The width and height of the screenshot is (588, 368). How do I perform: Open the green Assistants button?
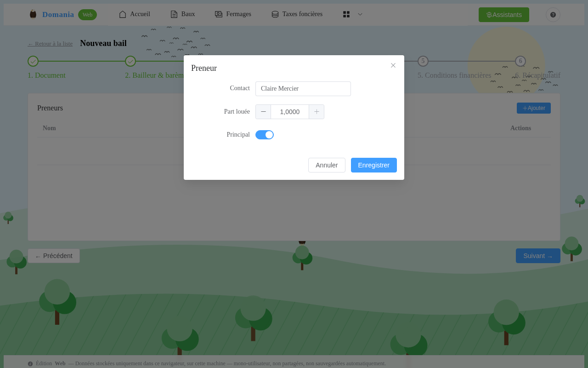504,15
